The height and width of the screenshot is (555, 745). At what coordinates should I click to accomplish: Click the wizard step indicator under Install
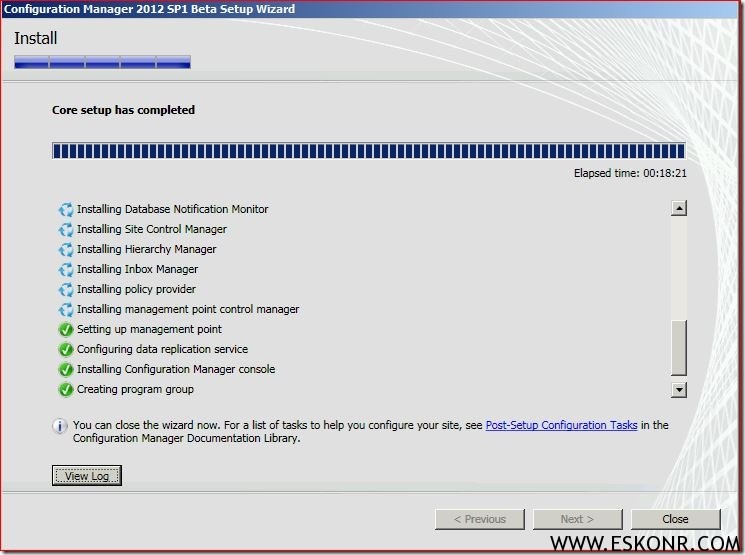[102, 62]
